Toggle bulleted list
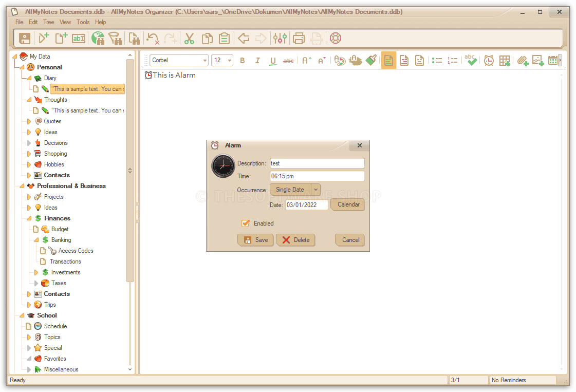Image resolution: width=576 pixels, height=392 pixels. 437,61
